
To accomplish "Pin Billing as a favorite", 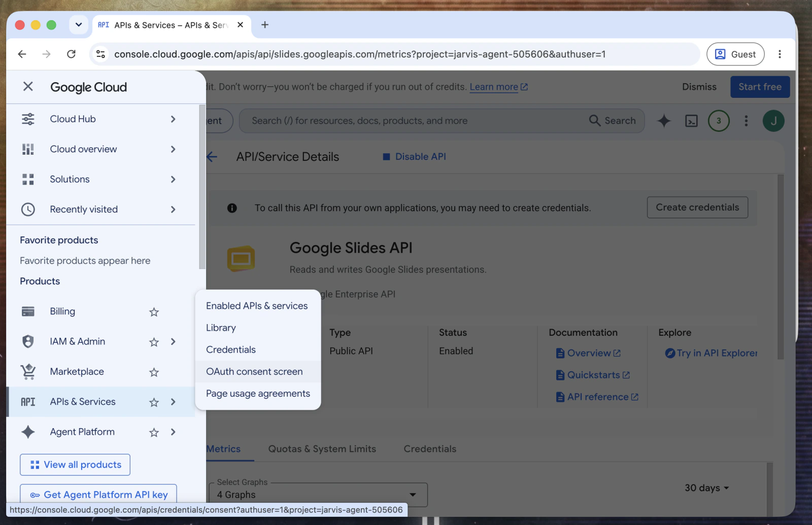I will tap(154, 312).
